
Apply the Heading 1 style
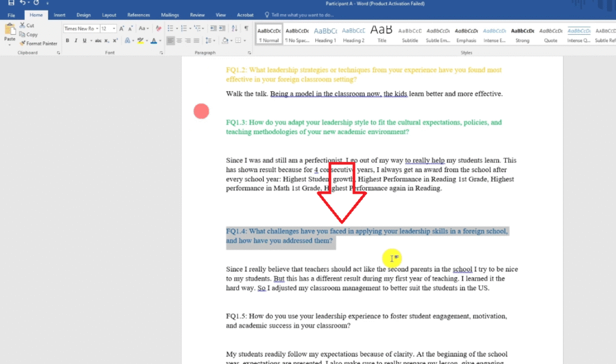[x=325, y=34]
